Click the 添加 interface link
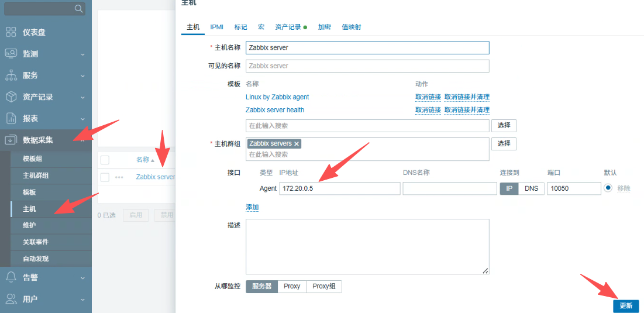 pos(252,208)
